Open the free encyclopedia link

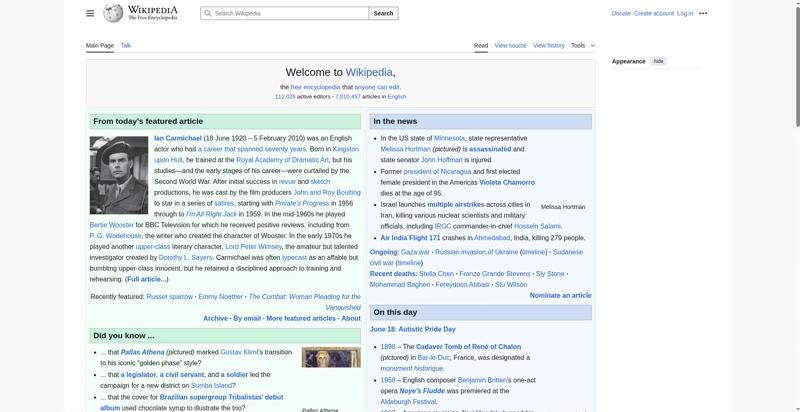point(315,87)
